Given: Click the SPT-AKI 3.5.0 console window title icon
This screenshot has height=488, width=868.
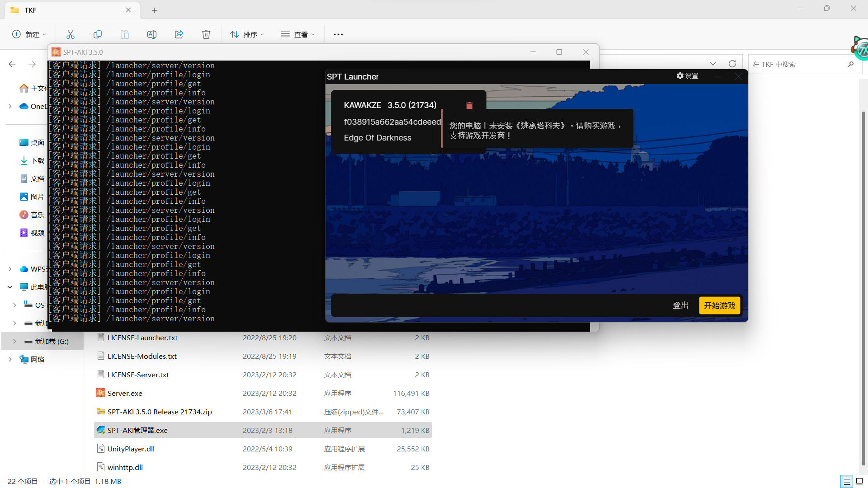Looking at the screenshot, I should [56, 52].
